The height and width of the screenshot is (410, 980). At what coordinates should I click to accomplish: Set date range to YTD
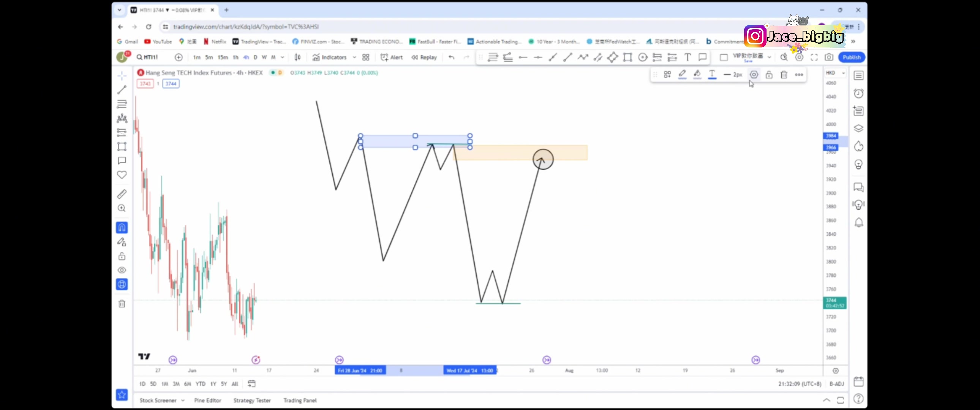pyautogui.click(x=201, y=384)
